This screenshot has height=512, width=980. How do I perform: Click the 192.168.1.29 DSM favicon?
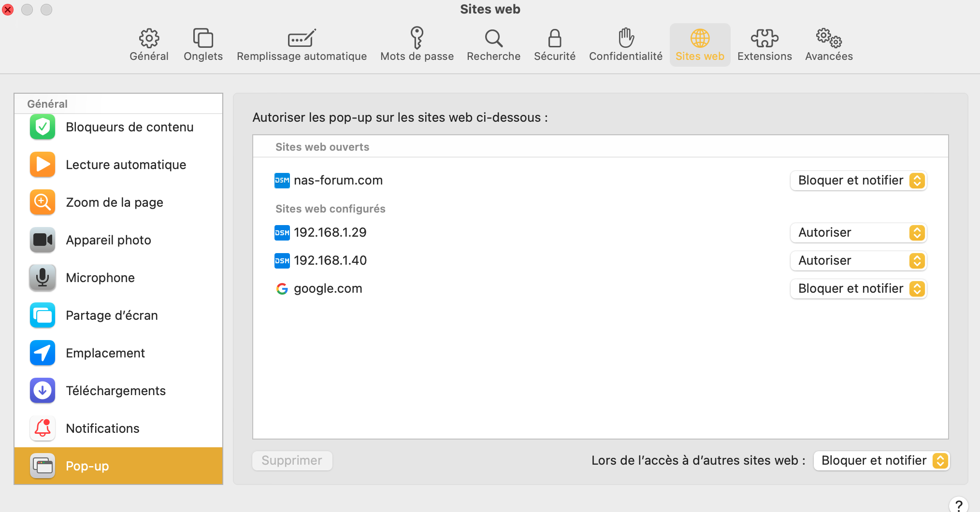click(x=282, y=232)
